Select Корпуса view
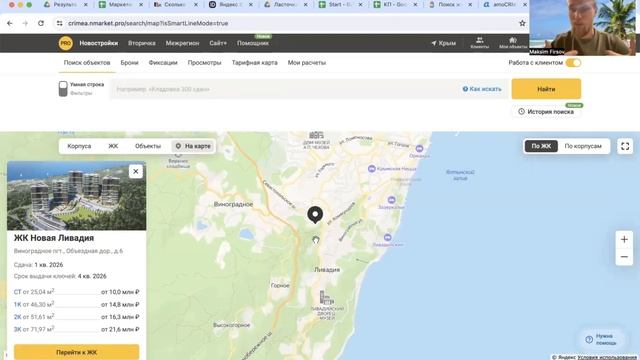Viewport: 640px width, 360px height. pyautogui.click(x=79, y=146)
